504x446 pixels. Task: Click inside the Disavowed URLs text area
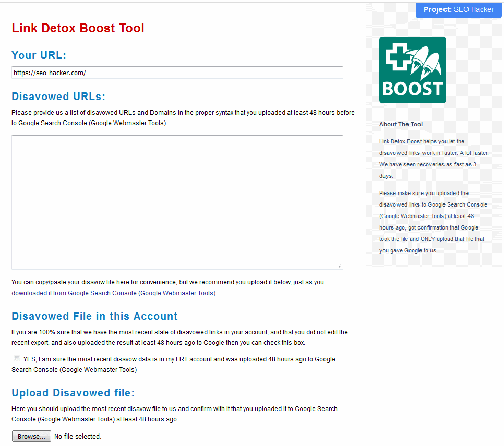pos(177,202)
